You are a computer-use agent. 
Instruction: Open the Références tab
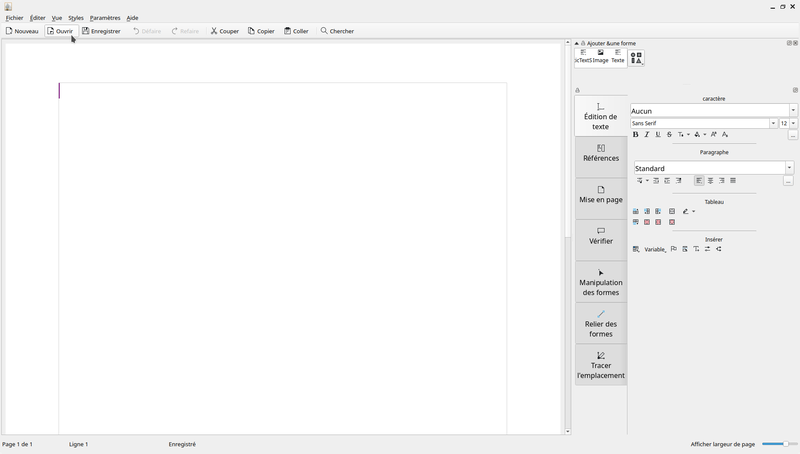coord(601,153)
